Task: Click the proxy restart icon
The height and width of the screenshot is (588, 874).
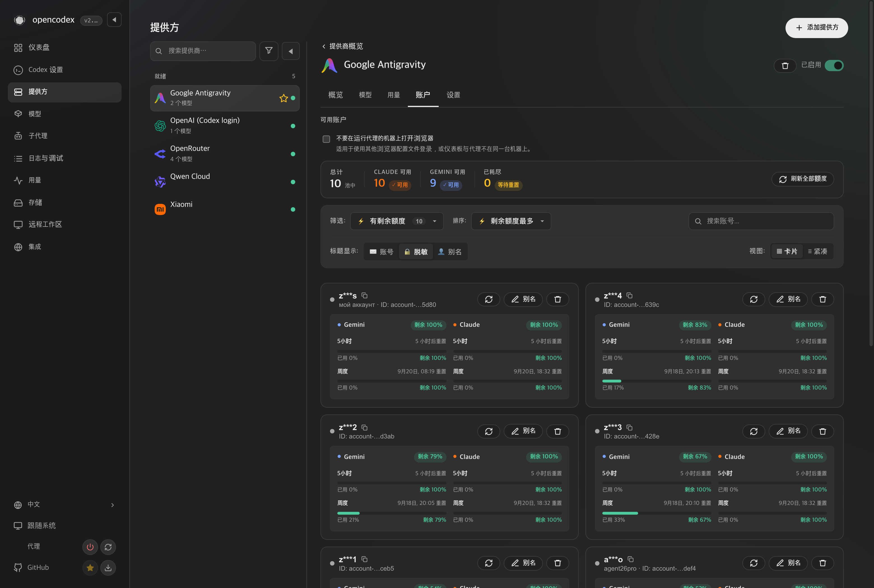Action: [108, 547]
